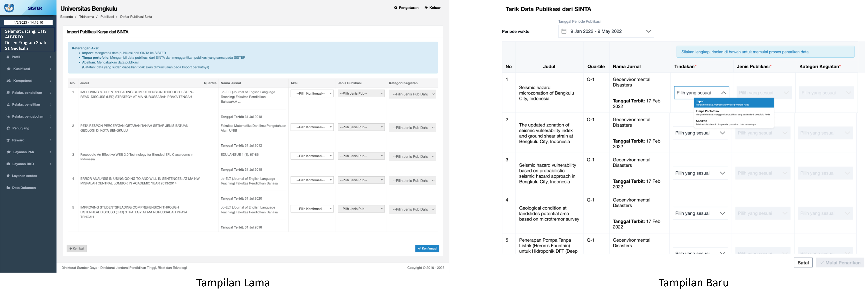Click the Beranda breadcrumb link
The height and width of the screenshot is (297, 868).
(66, 17)
